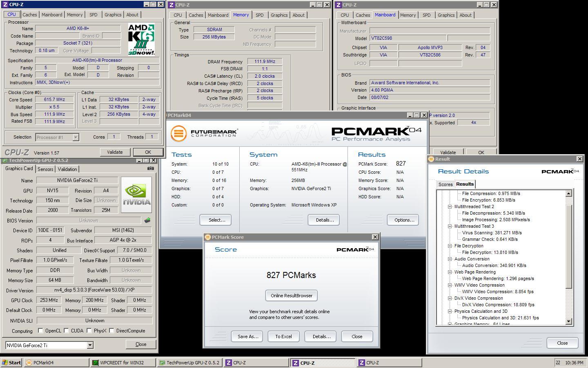Image resolution: width=588 pixels, height=368 pixels.
Task: Select the Virus Scanning: 381.271 MB/s row
Action: coord(492,233)
